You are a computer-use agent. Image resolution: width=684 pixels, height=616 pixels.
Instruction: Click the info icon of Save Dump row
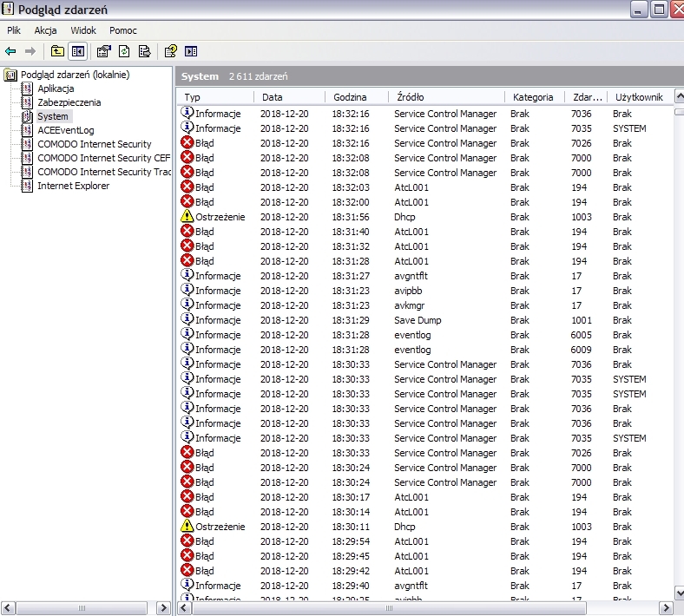coord(187,319)
